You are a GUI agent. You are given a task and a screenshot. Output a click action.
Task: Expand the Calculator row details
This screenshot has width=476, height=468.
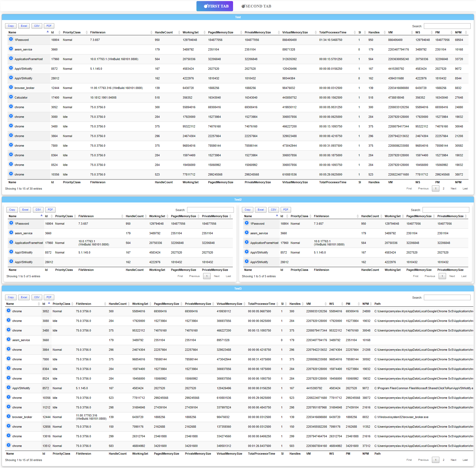[x=11, y=97]
